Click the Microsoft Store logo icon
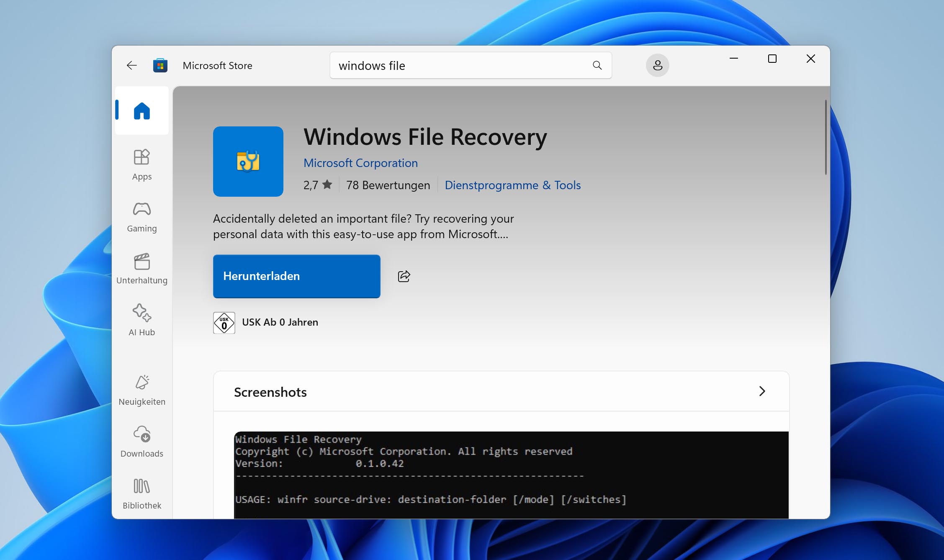This screenshot has width=944, height=560. (160, 65)
